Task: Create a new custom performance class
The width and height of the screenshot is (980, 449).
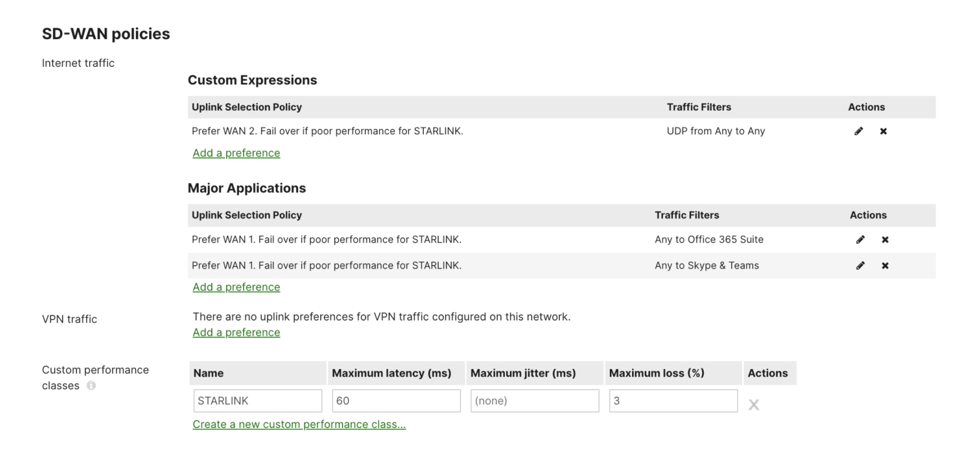Action: point(299,424)
